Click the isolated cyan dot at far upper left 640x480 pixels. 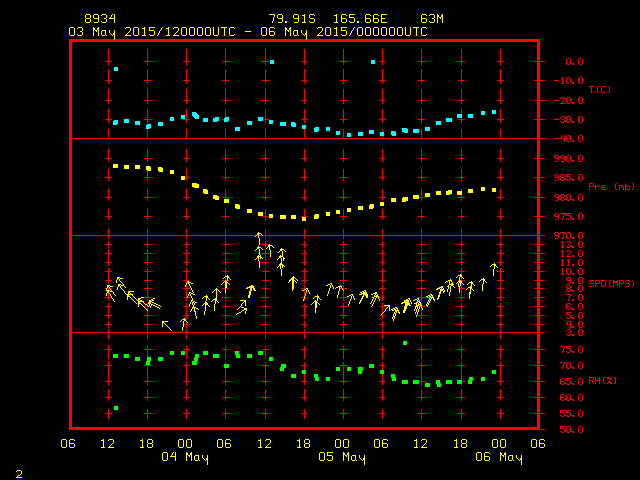pos(116,69)
